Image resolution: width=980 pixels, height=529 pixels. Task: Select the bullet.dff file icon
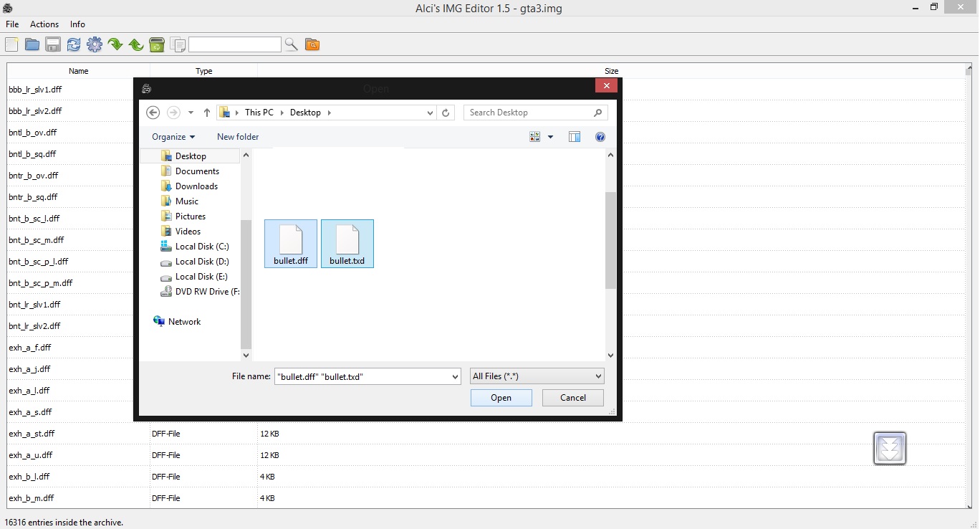click(x=291, y=244)
